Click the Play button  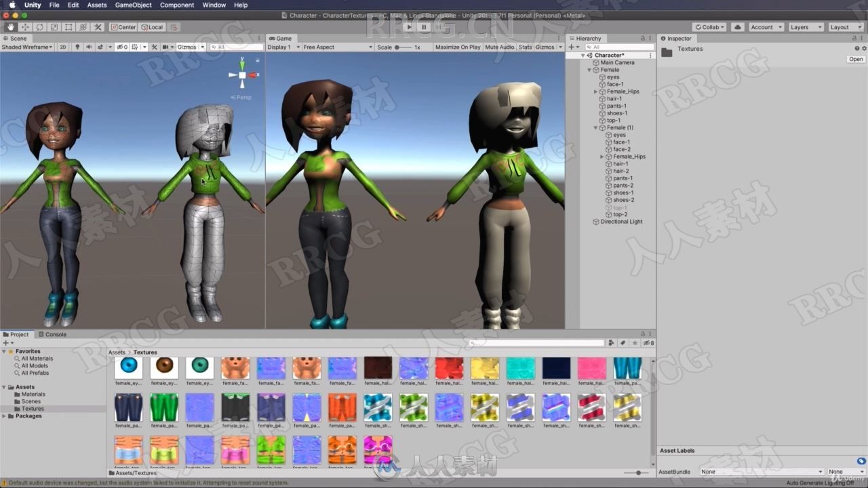pos(408,27)
